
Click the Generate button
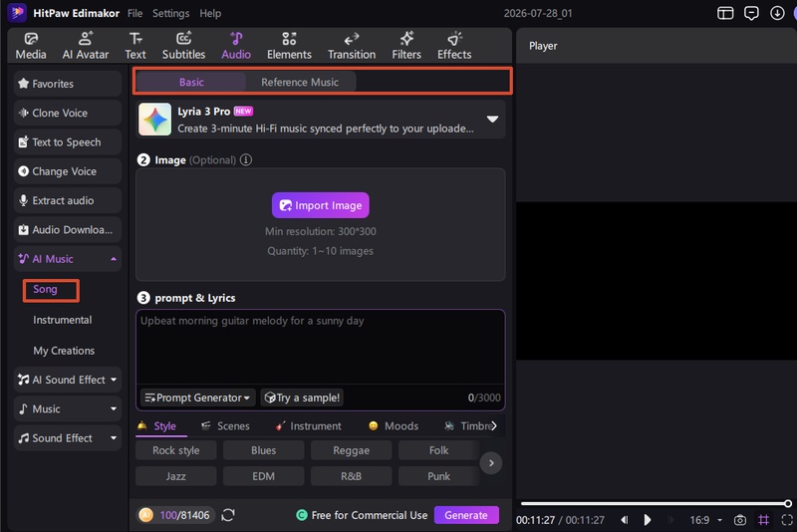(466, 515)
